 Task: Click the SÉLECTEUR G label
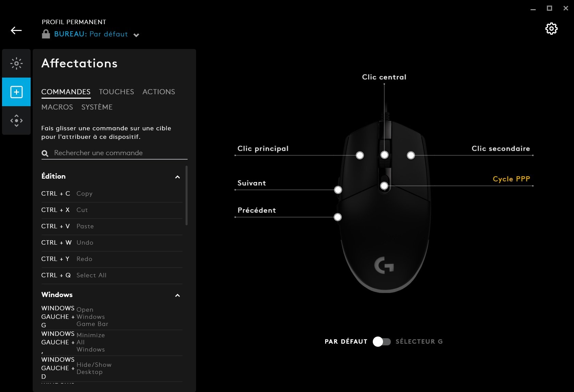(x=419, y=342)
